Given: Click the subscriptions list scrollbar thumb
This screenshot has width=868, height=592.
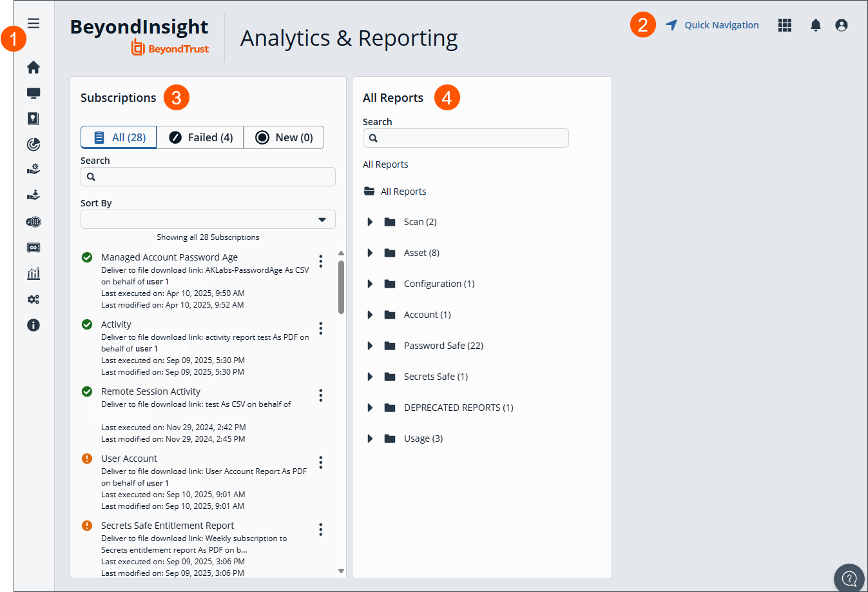Looking at the screenshot, I should click(x=341, y=287).
